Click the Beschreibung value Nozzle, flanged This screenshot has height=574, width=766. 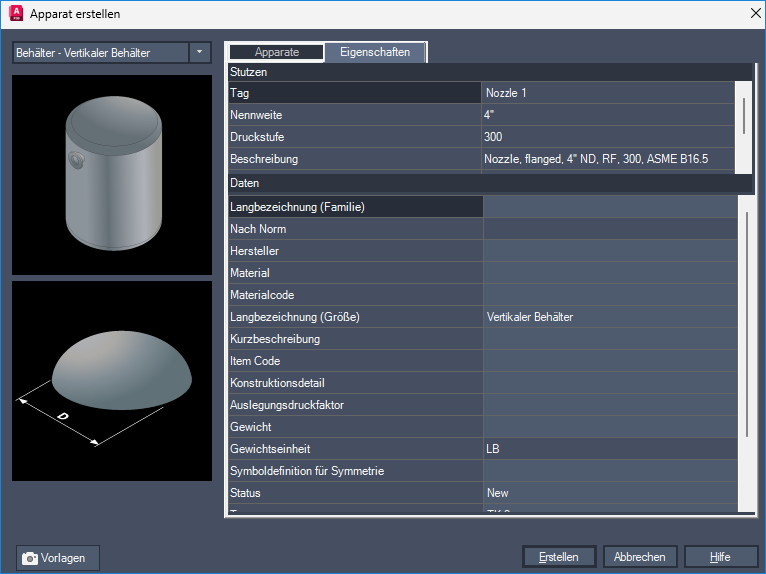point(608,159)
